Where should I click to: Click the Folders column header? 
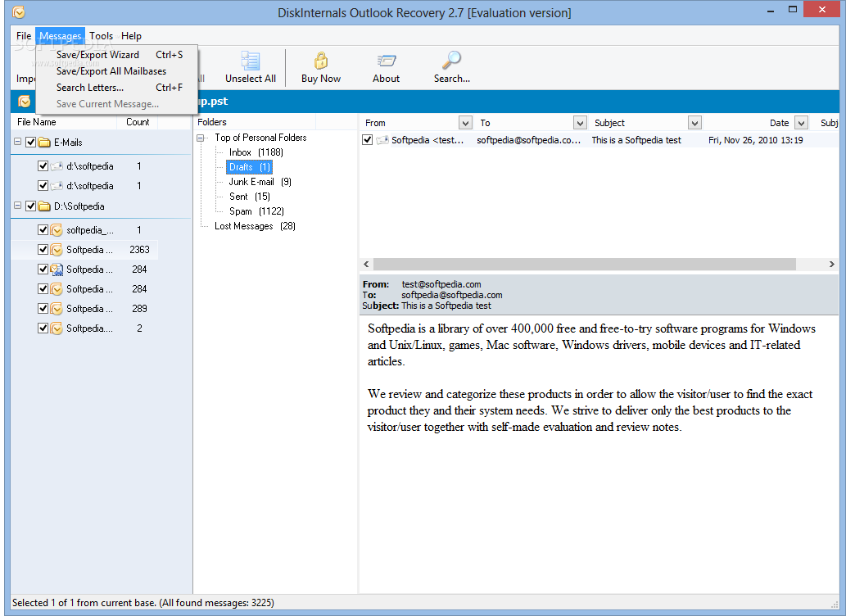point(256,122)
